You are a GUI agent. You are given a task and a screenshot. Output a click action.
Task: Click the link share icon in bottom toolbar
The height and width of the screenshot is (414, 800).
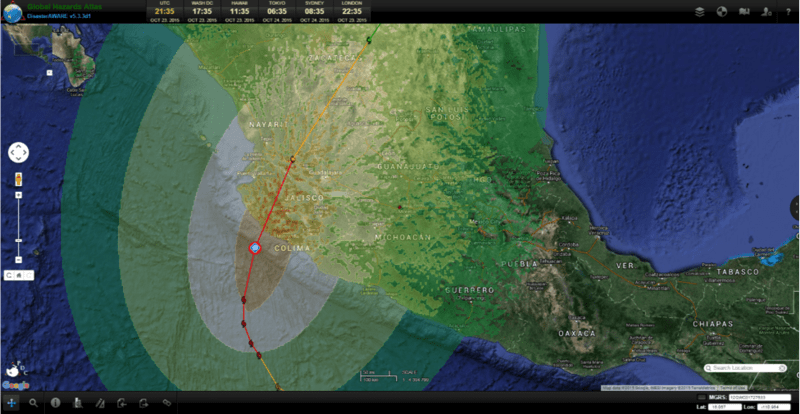(x=167, y=403)
